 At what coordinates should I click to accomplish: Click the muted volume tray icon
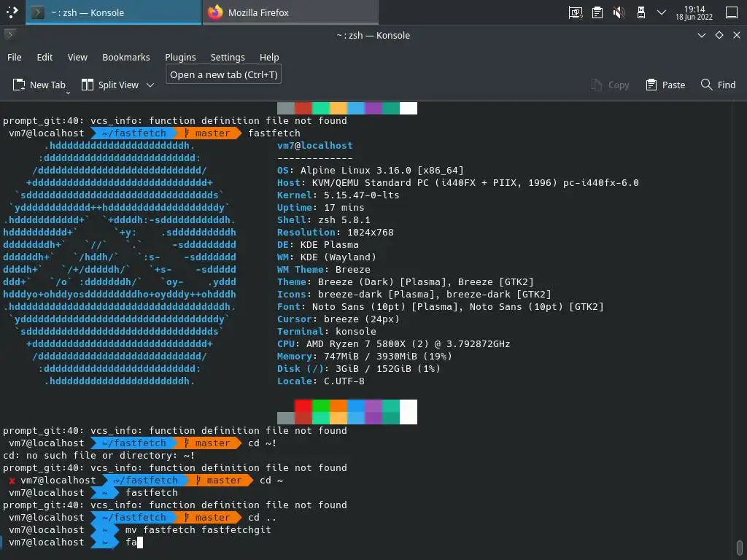point(619,12)
